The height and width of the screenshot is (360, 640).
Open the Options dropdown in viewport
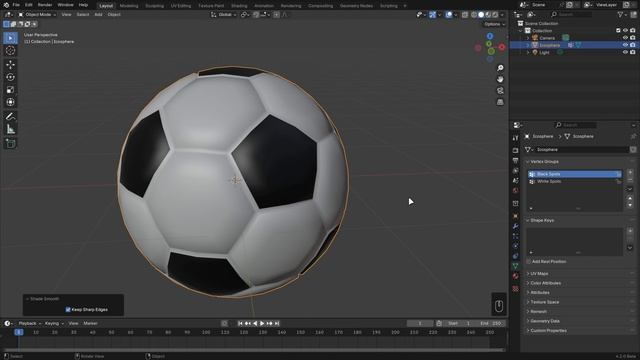coord(494,24)
